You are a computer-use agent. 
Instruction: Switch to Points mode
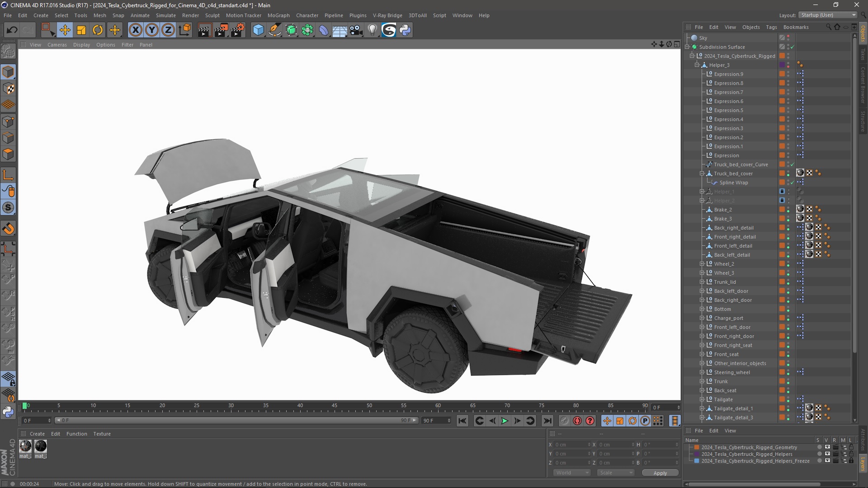point(8,122)
